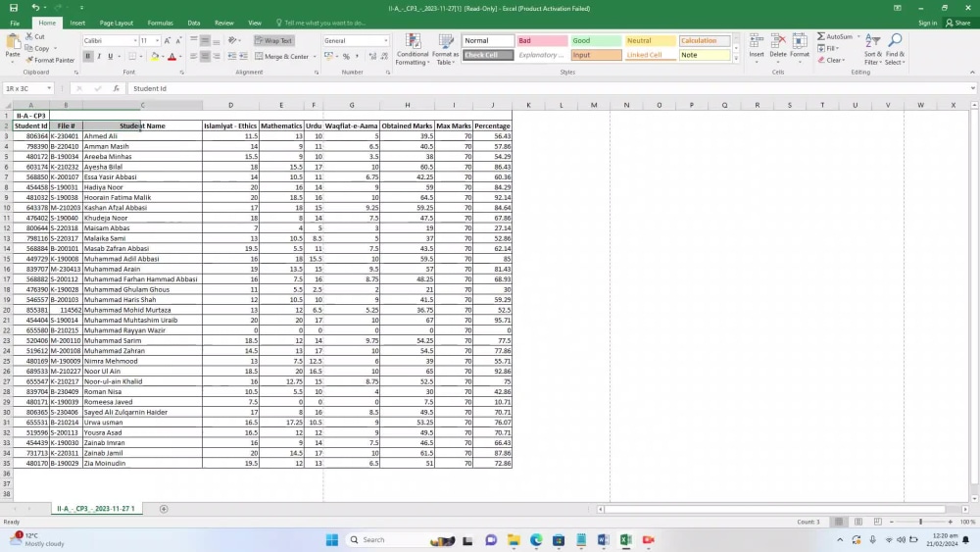Click the Save icon in title bar
980x552 pixels.
click(x=14, y=8)
